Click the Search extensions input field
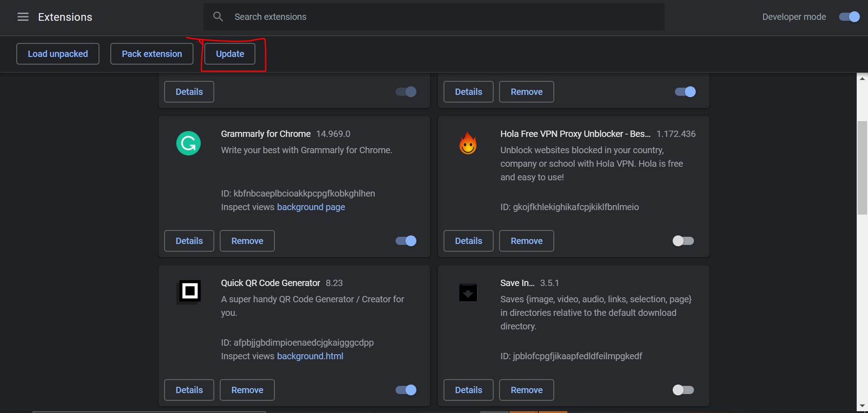Viewport: 868px width, 413px height. coord(362,17)
